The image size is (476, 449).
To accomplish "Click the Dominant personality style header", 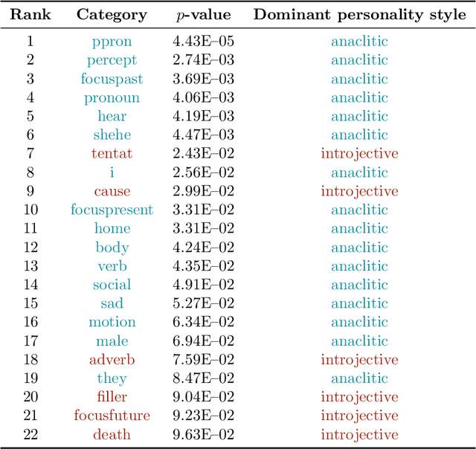I will pyautogui.click(x=360, y=15).
